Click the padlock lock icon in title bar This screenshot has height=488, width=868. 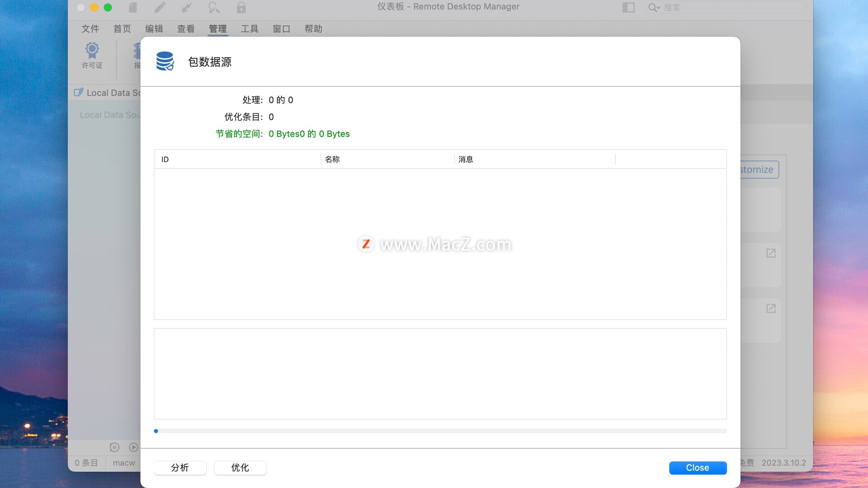coord(241,7)
